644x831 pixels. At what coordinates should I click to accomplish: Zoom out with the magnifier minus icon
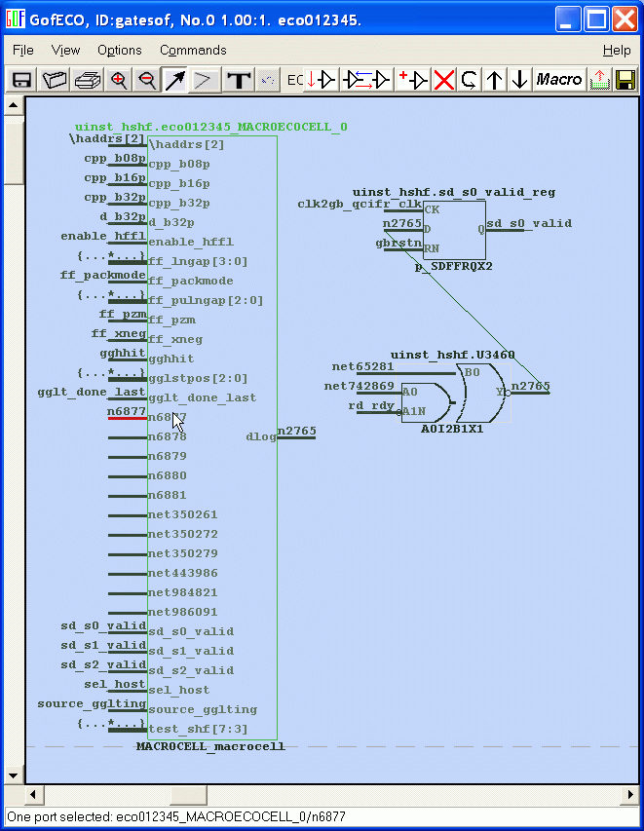pyautogui.click(x=147, y=80)
